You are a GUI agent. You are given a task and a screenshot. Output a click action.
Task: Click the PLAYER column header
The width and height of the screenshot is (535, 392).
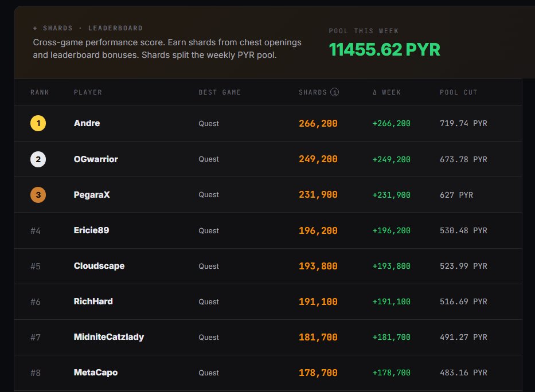tap(88, 92)
